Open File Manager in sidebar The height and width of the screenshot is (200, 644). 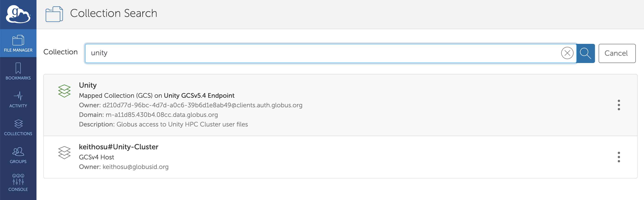coord(18,43)
